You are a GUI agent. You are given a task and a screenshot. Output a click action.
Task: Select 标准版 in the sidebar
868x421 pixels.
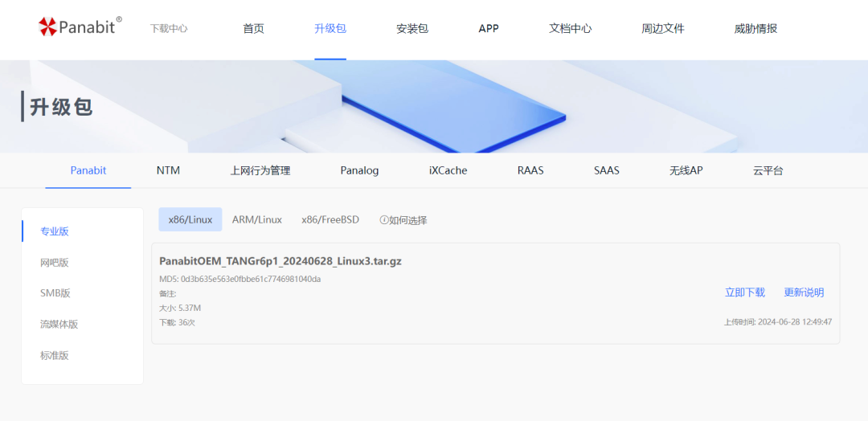[55, 355]
